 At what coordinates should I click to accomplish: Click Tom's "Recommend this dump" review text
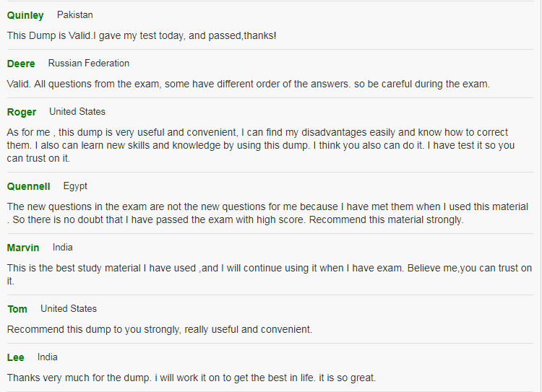(x=160, y=329)
